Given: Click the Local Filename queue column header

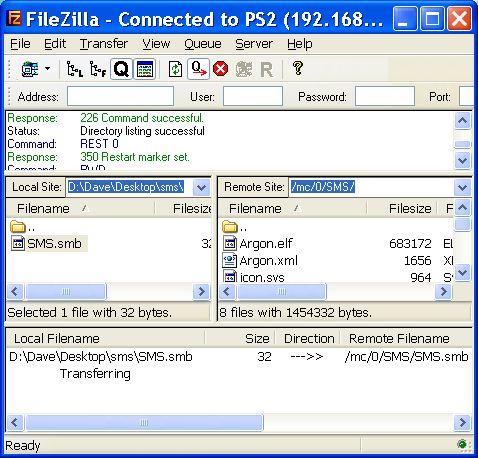Looking at the screenshot, I should coord(105,338).
